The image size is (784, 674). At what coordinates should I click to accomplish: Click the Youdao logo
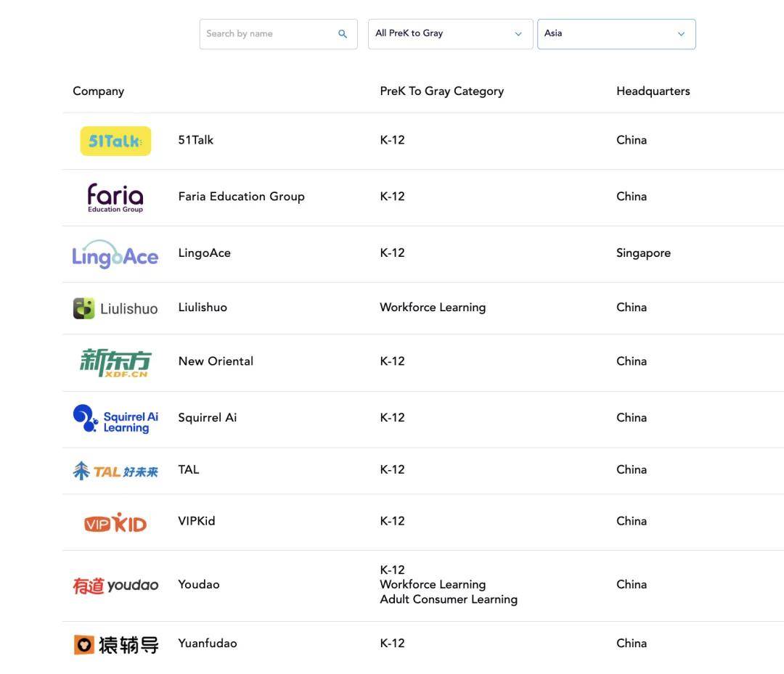[x=115, y=585]
